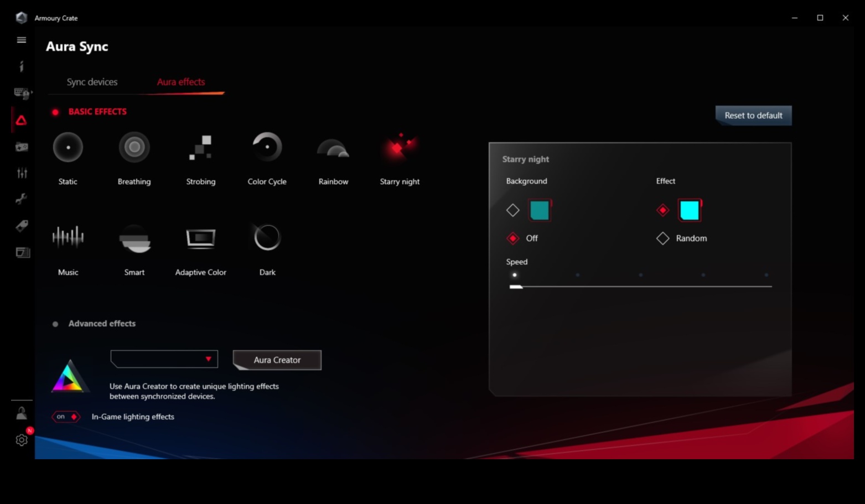Enable Random effect color

pyautogui.click(x=662, y=238)
